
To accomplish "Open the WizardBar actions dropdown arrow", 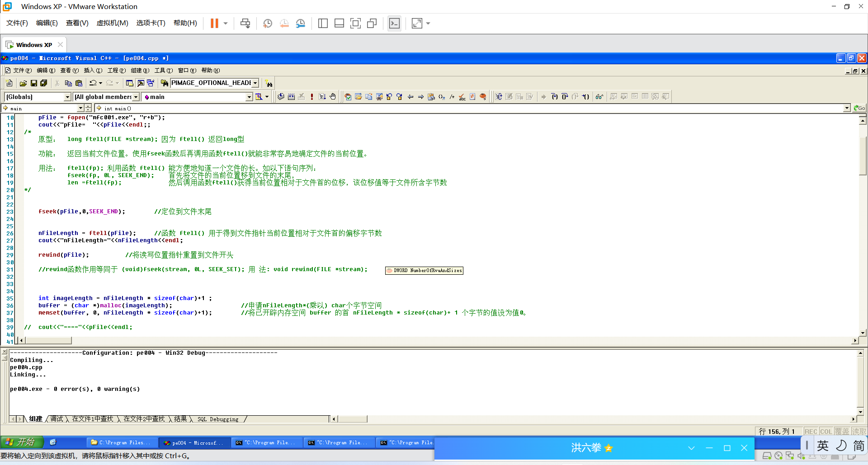I will [267, 97].
